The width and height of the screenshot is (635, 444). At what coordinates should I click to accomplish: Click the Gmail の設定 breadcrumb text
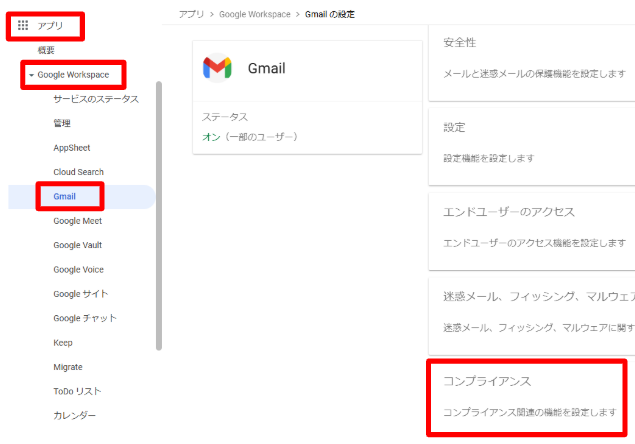[330, 14]
